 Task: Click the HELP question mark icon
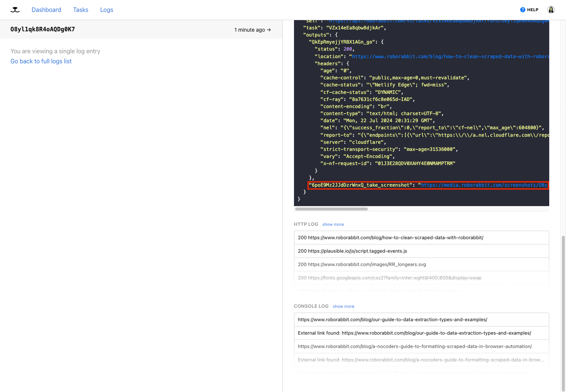coord(522,10)
